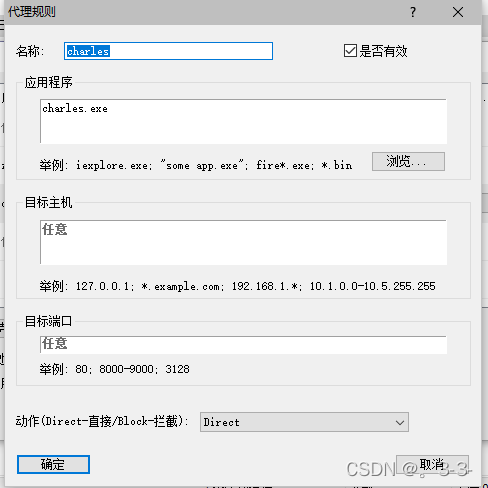Toggle the 是否有效 checkbox

(x=350, y=51)
